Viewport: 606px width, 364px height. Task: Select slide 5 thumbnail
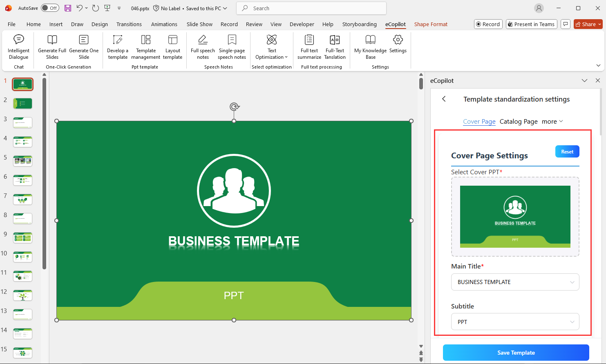[x=22, y=161]
